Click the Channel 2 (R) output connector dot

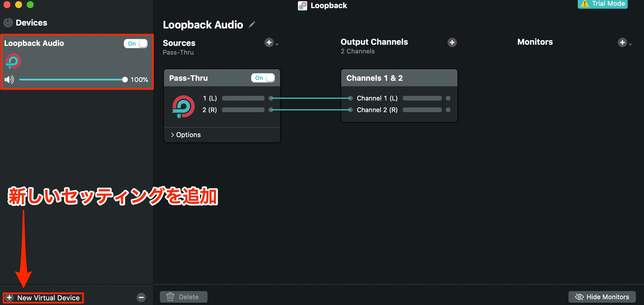[448, 110]
